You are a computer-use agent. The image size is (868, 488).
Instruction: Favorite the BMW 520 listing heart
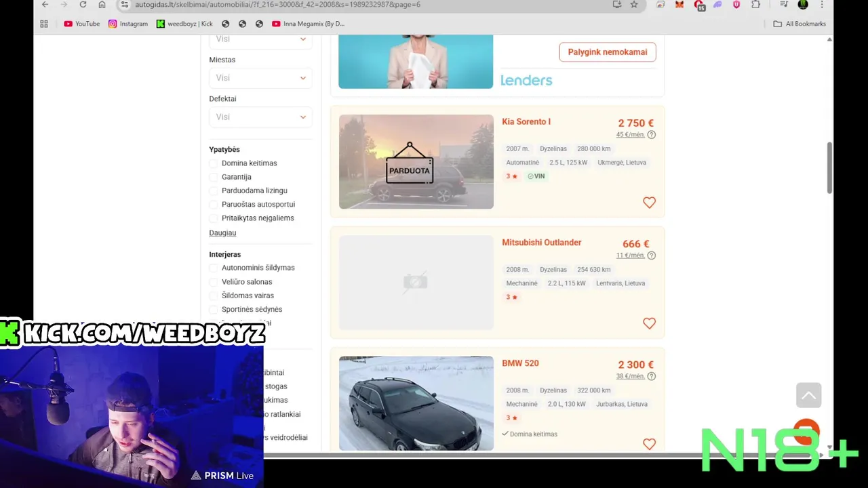[649, 444]
